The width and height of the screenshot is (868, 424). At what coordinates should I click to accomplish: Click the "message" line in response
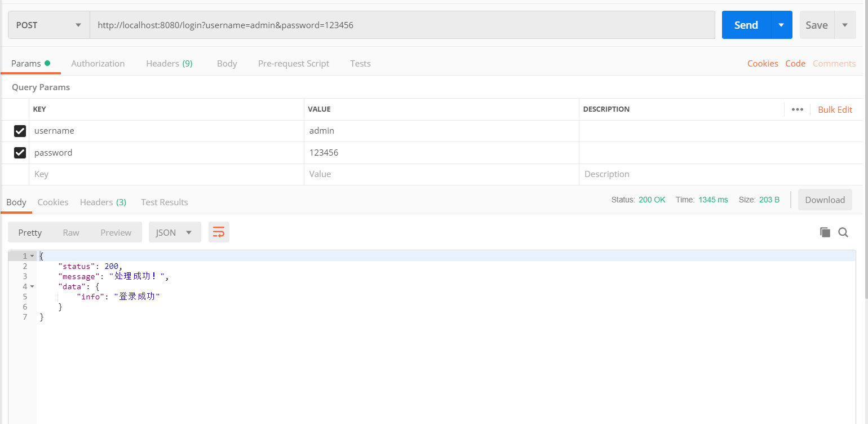113,276
